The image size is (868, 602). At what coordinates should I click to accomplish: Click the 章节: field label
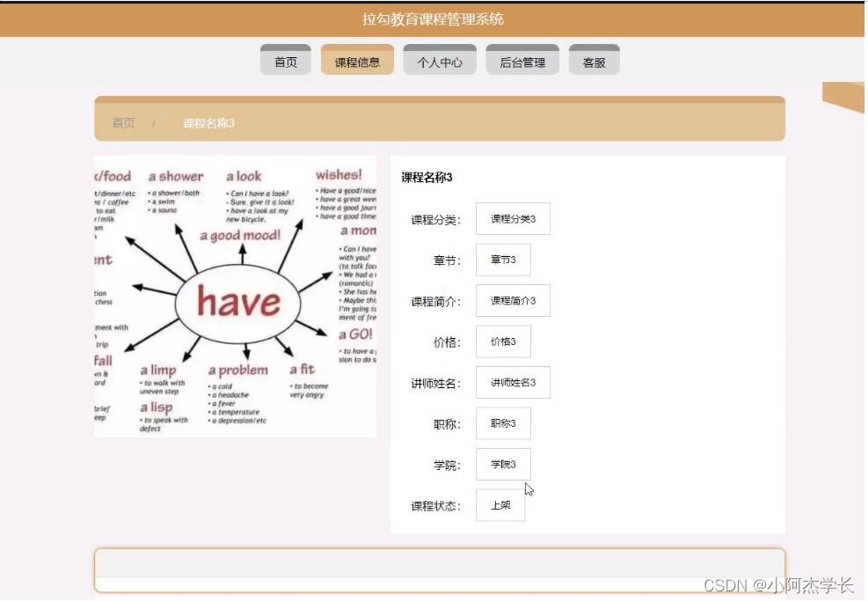[448, 261]
